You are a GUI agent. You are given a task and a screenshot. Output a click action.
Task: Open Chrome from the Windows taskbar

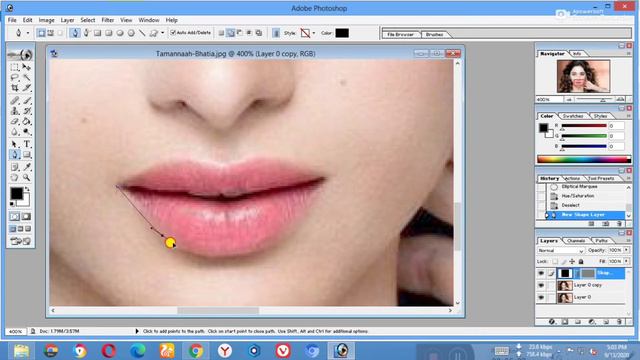click(x=196, y=351)
